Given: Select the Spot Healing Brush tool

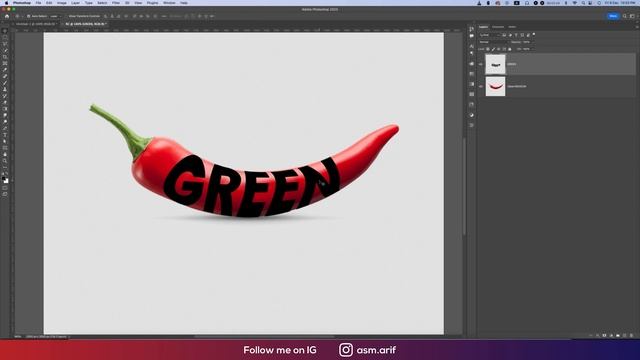Looking at the screenshot, I should tap(5, 76).
